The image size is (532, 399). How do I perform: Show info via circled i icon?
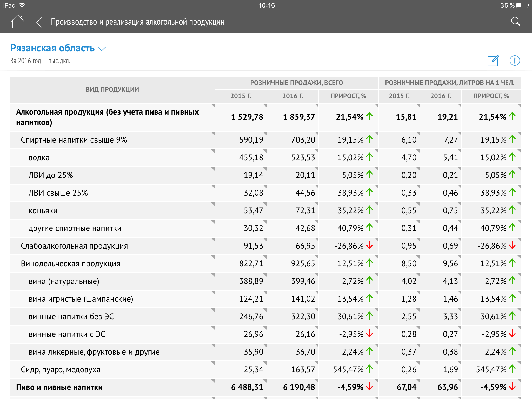coord(515,61)
